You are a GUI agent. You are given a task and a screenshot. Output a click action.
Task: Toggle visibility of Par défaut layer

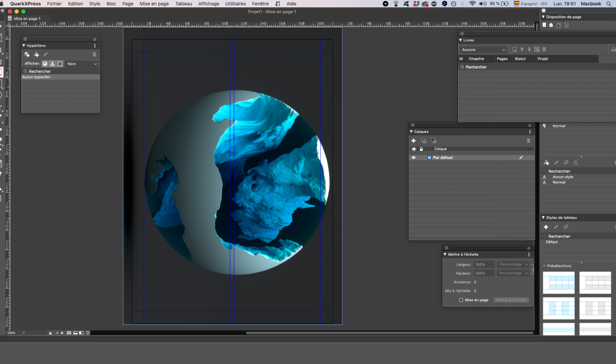pos(414,157)
